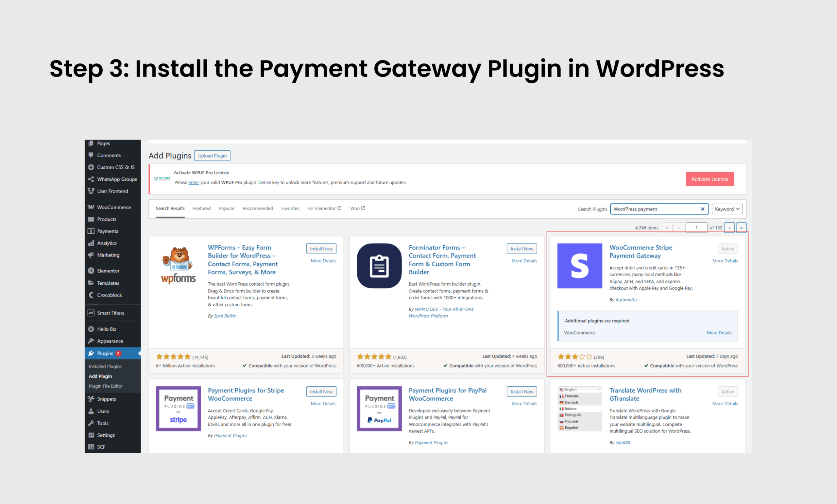Image resolution: width=837 pixels, height=504 pixels.
Task: Install Now for WPForms plugin
Action: 321,248
